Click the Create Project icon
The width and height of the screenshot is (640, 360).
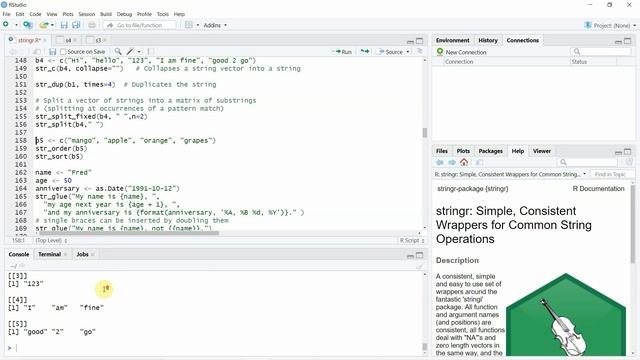point(28,25)
